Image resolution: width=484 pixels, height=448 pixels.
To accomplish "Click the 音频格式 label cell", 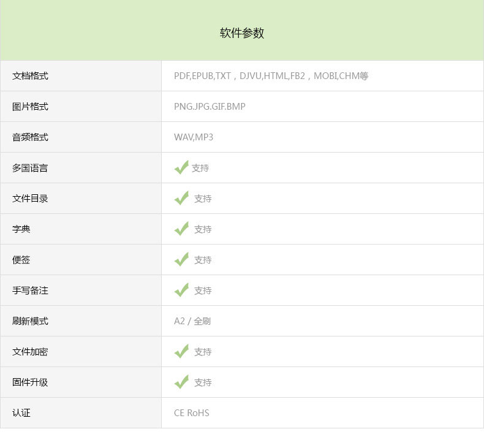I will point(30,137).
